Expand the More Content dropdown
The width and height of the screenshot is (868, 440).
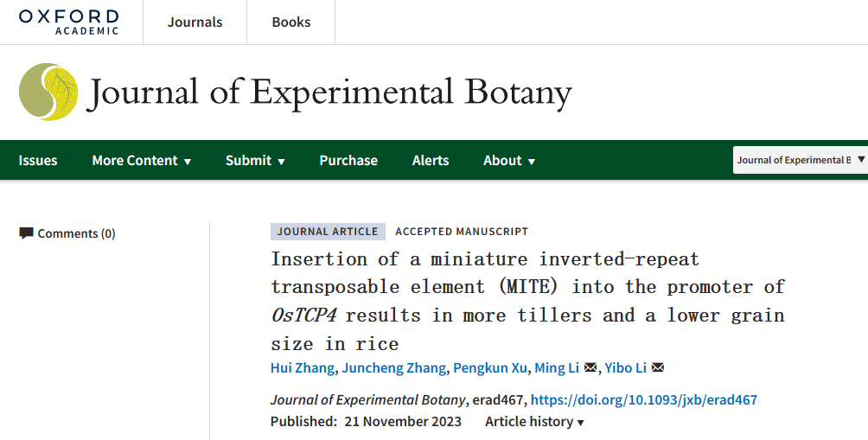142,161
